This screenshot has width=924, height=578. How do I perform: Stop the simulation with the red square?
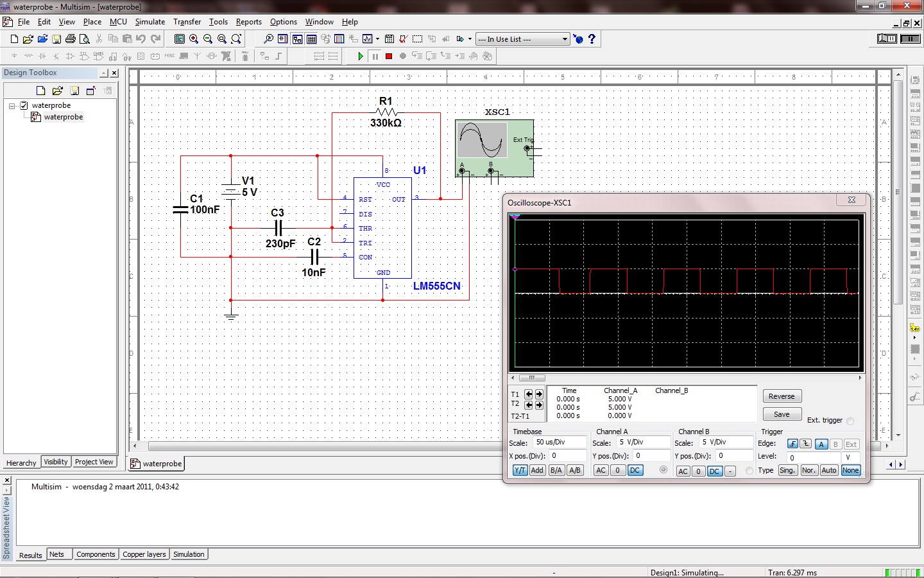[x=389, y=57]
